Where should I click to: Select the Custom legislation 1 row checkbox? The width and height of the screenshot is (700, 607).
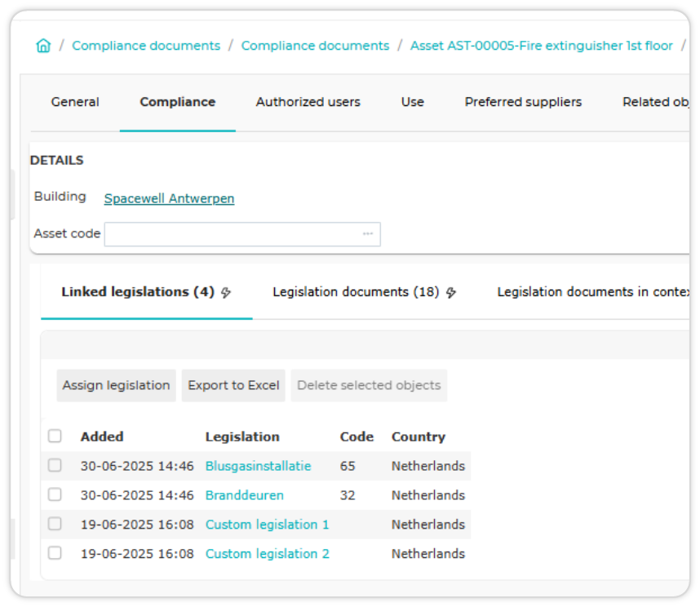pyautogui.click(x=55, y=524)
